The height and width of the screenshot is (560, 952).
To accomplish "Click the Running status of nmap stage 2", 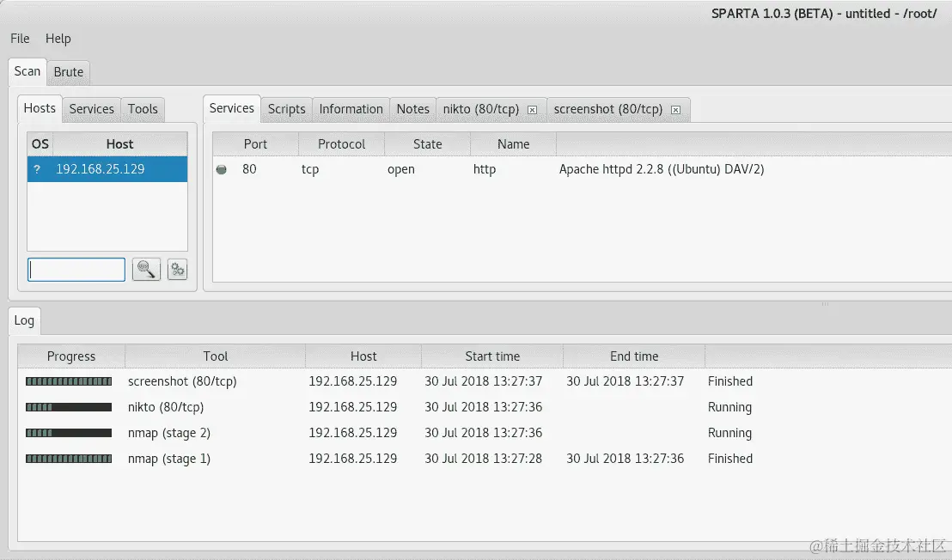I will 729,433.
